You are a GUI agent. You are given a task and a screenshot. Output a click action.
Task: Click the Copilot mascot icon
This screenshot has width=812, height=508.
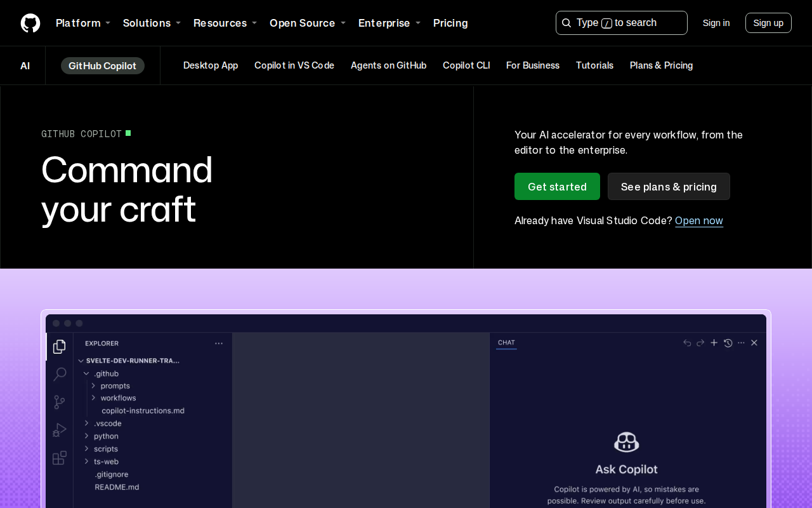(627, 442)
